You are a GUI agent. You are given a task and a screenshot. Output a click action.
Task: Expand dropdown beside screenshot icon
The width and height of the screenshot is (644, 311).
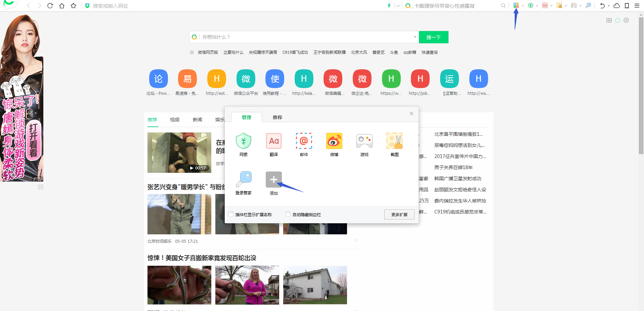click(x=566, y=6)
